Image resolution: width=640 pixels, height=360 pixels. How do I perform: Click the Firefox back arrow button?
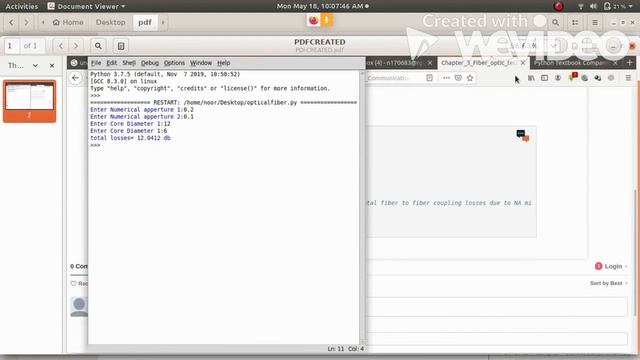coord(76,78)
